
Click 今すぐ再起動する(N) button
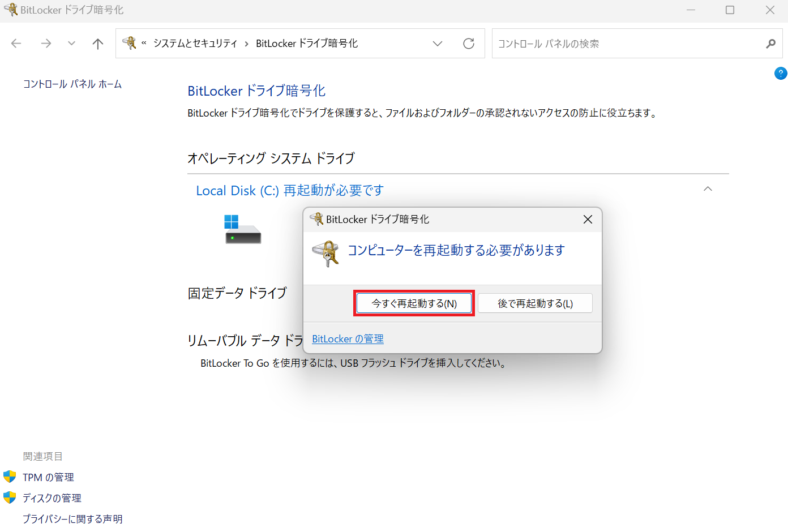(x=414, y=303)
